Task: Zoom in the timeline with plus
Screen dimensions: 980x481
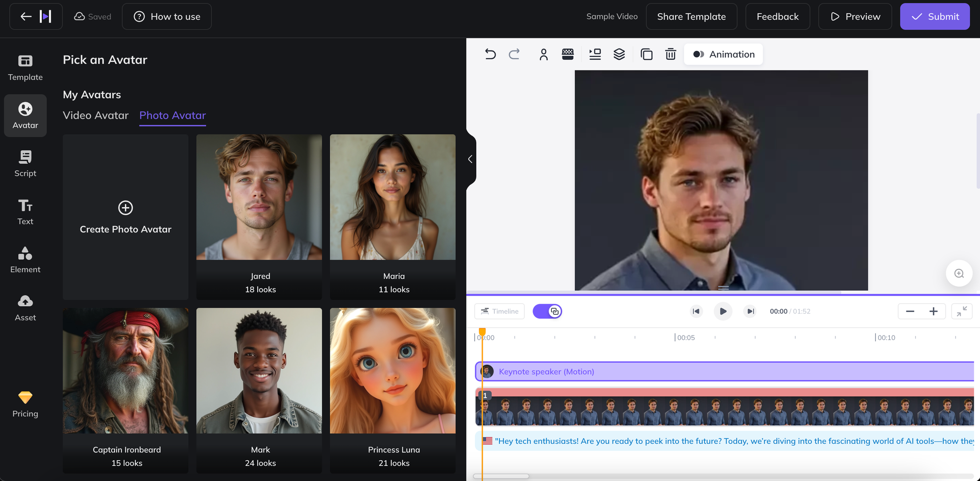Action: (933, 312)
